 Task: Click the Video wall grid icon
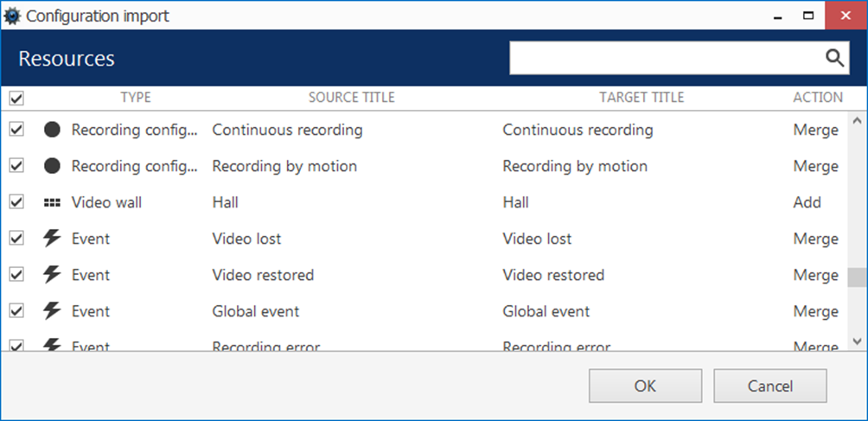(53, 202)
